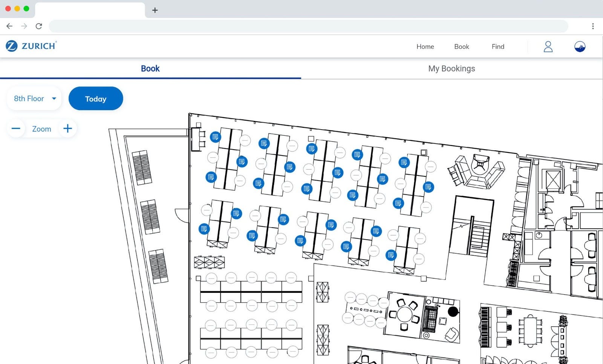Open the browser three-dot menu

[x=593, y=26]
